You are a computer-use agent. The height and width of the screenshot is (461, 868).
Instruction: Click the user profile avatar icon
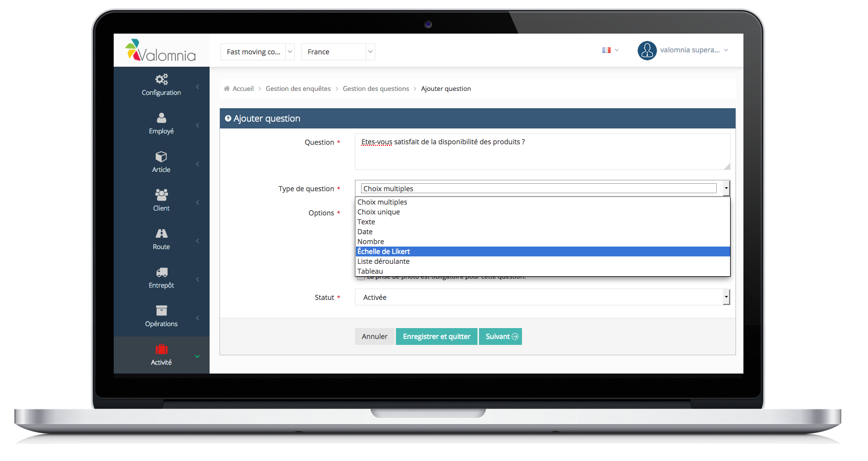[x=647, y=50]
